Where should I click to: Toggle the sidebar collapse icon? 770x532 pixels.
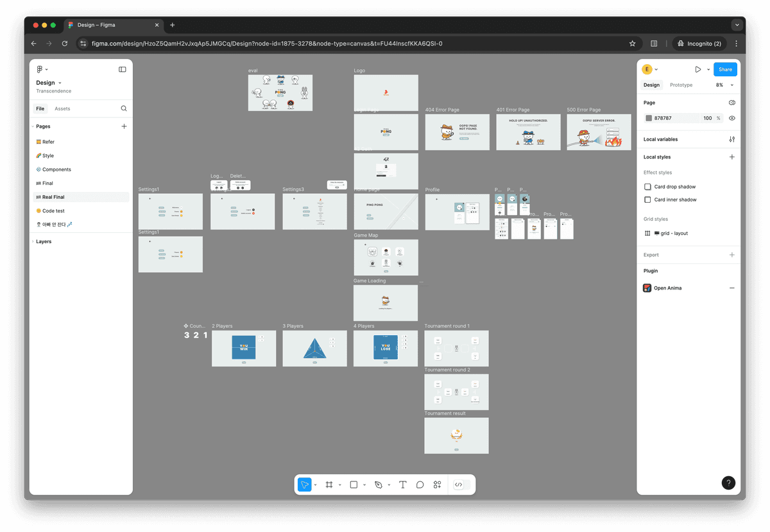pos(123,69)
